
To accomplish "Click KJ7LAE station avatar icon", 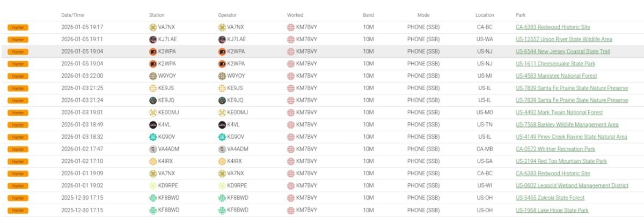I will coord(153,40).
